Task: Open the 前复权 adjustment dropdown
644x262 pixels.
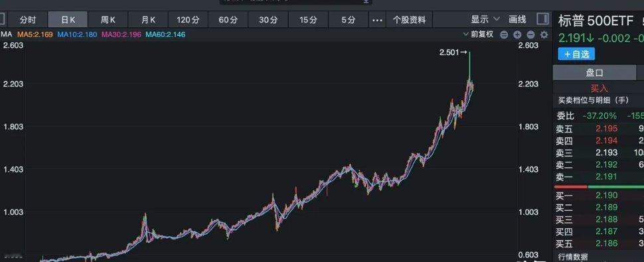Action: click(478, 34)
